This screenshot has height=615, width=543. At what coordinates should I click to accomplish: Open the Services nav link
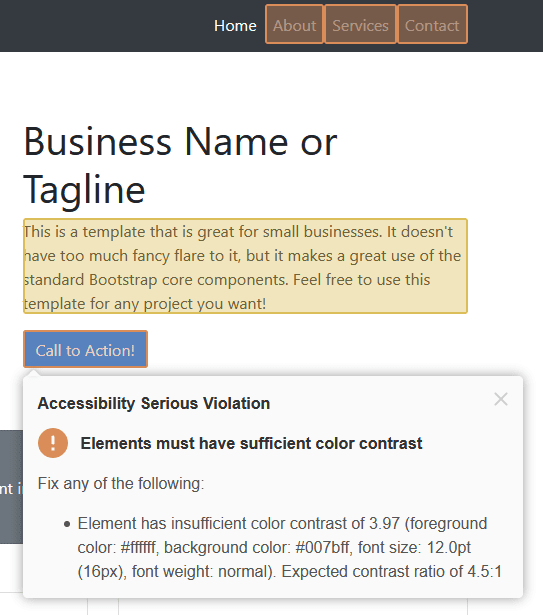click(x=360, y=24)
